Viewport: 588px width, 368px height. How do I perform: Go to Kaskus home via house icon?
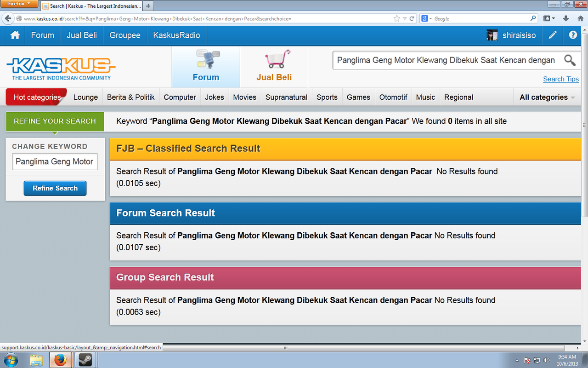point(15,35)
